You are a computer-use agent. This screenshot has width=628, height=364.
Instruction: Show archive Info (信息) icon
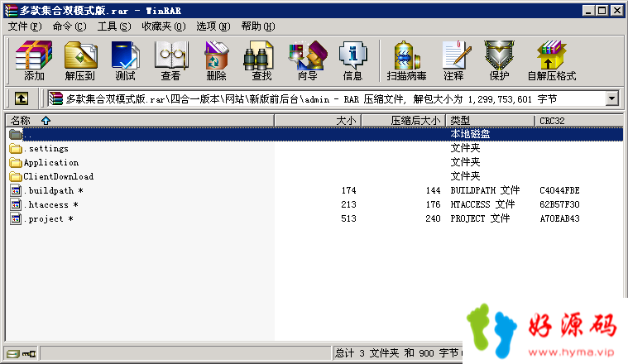(x=352, y=60)
